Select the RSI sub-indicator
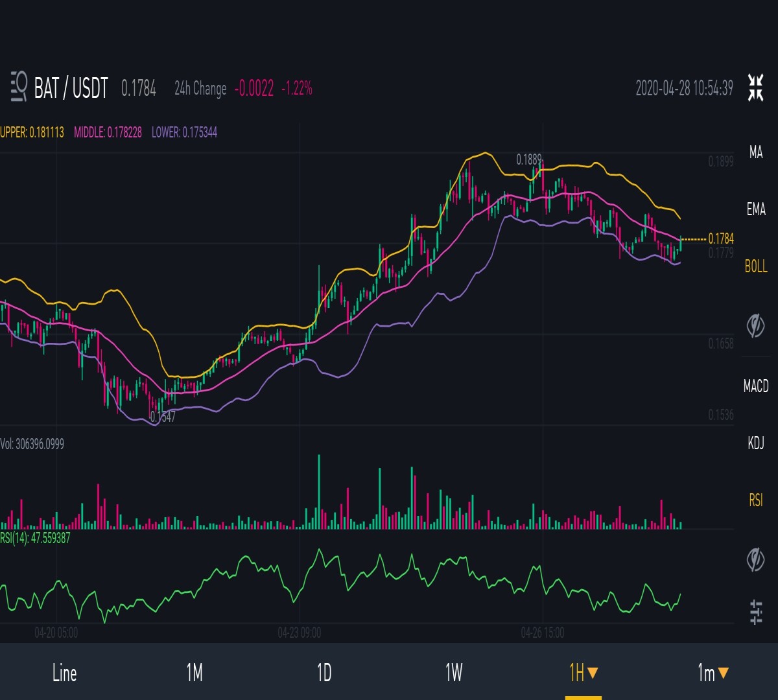778x700 pixels. (x=756, y=500)
